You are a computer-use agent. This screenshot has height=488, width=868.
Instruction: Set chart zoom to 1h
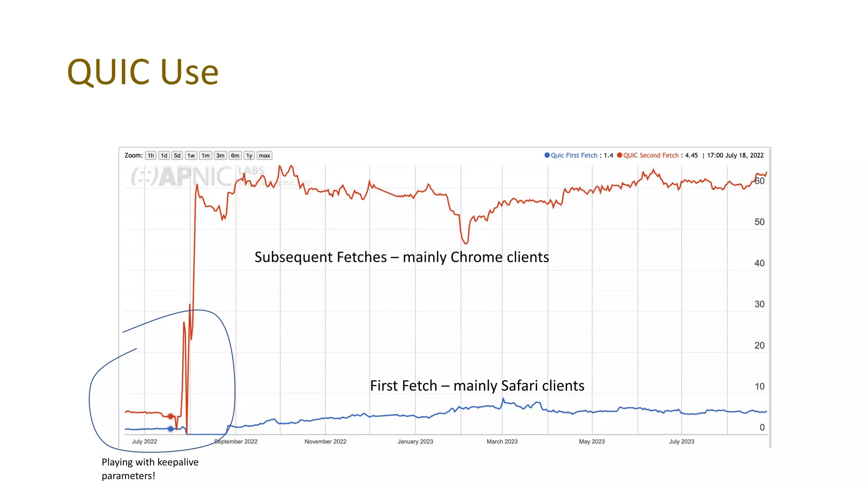click(150, 155)
